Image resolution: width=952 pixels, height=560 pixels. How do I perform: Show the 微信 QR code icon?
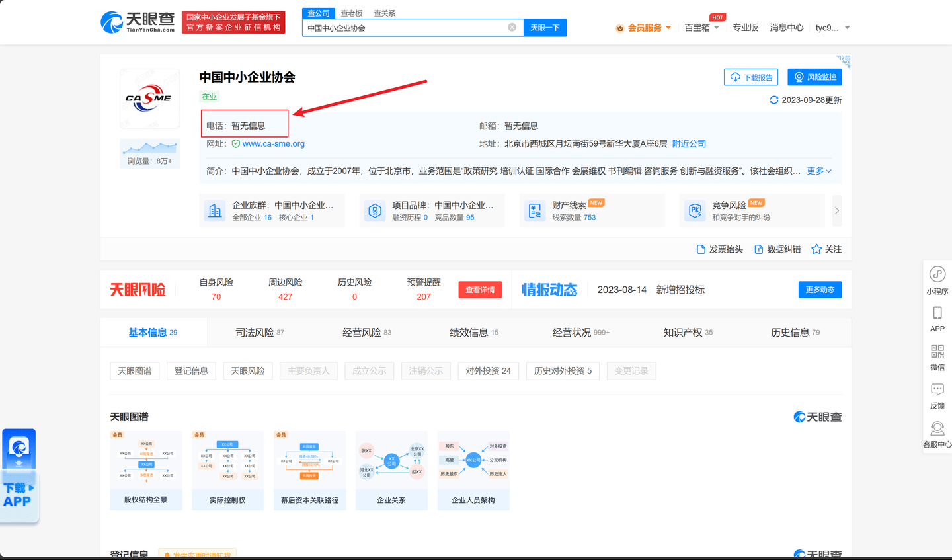click(x=937, y=352)
